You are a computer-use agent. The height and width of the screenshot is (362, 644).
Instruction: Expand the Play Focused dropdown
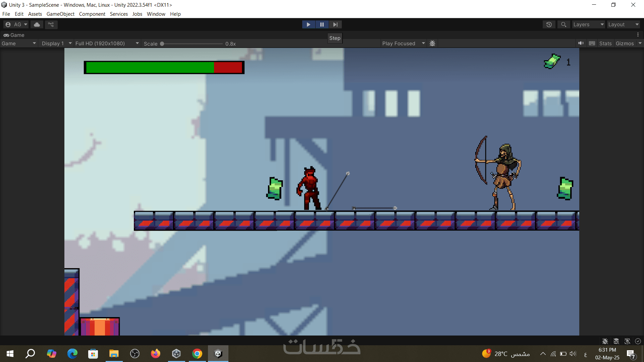pos(403,43)
